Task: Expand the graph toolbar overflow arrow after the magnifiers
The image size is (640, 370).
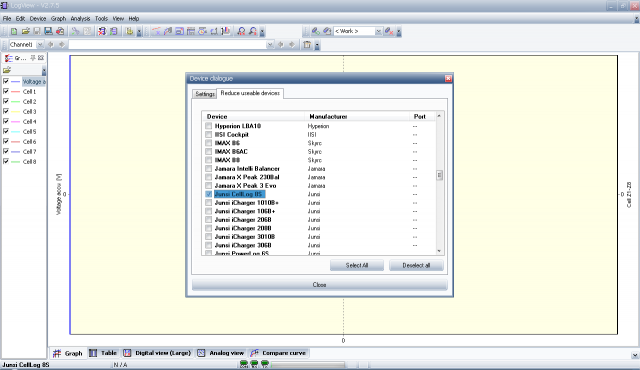Action: click(x=262, y=32)
